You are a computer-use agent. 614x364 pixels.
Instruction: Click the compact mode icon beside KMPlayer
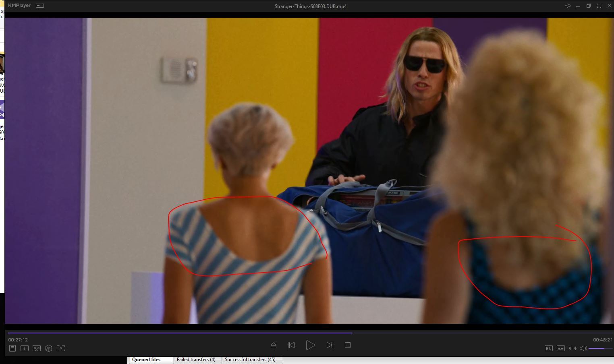coord(40,6)
